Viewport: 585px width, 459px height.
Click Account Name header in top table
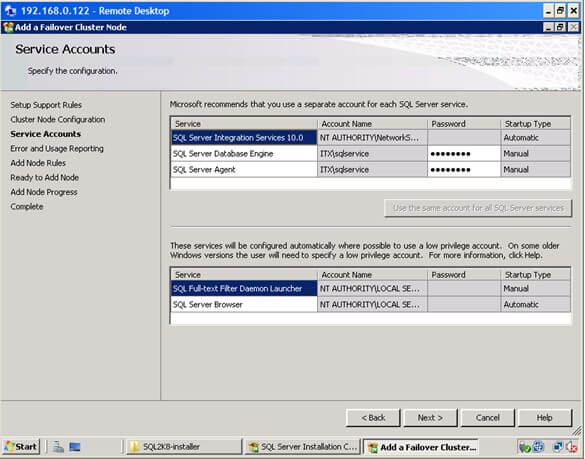(372, 124)
